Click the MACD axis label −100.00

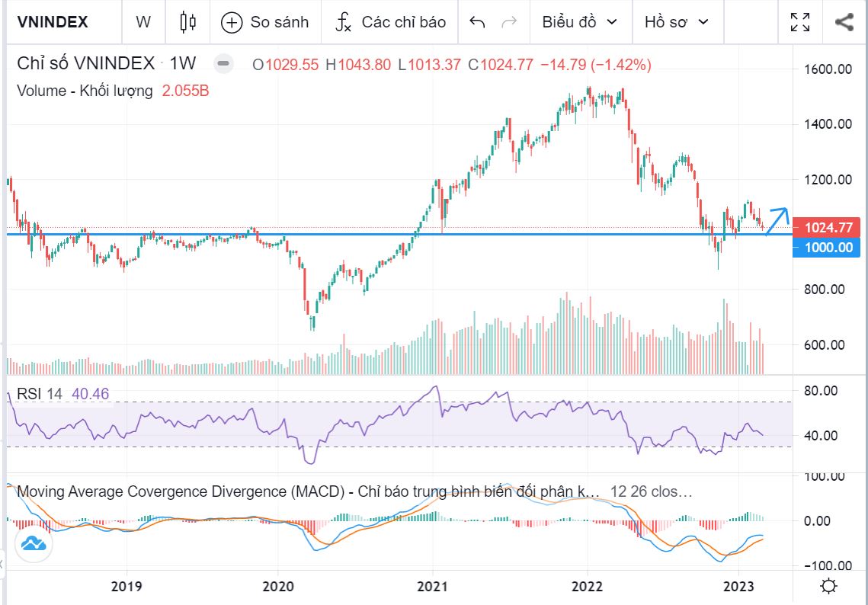coord(828,565)
